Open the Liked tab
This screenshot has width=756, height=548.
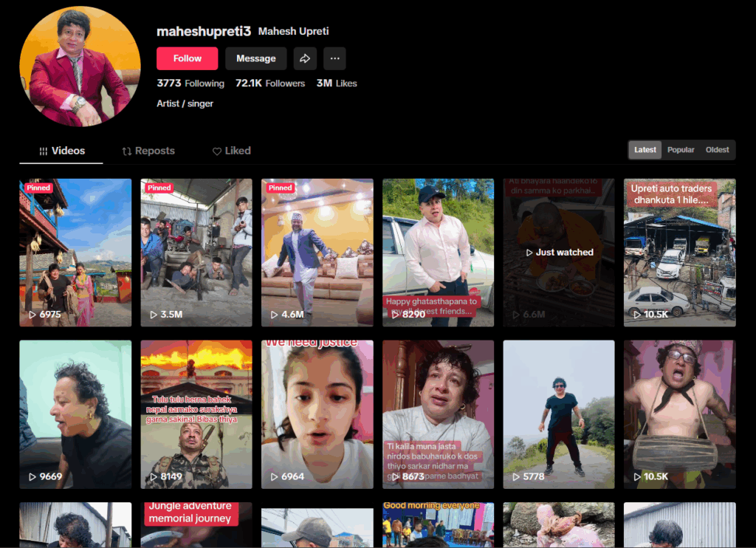click(232, 151)
